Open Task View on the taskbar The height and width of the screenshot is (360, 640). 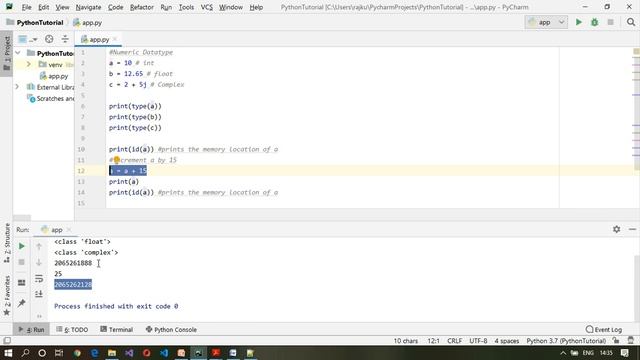59,353
